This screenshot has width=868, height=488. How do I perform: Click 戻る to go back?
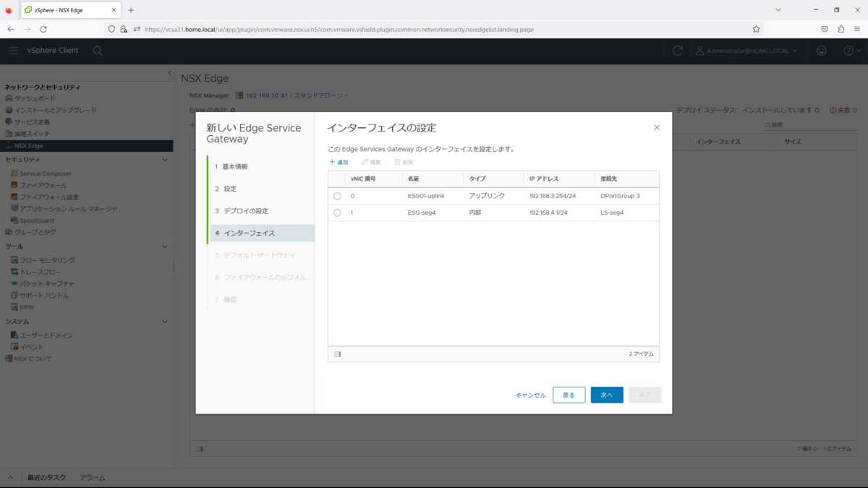[x=569, y=395]
